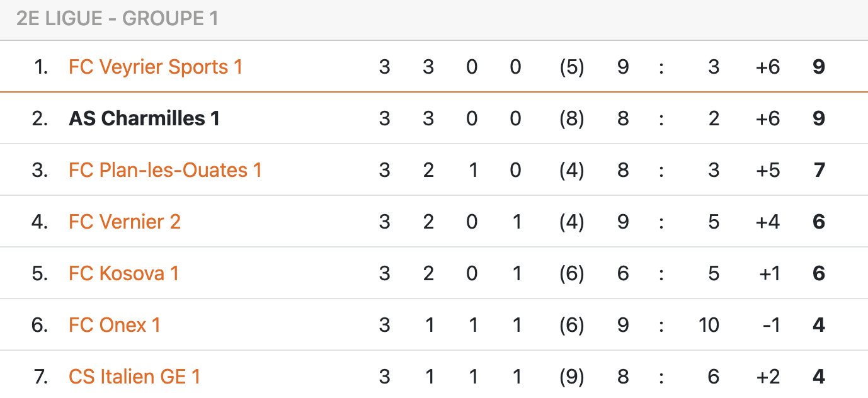Click the 2E LIGUE - GROUPE 1 header
868x398 pixels.
pos(117,19)
